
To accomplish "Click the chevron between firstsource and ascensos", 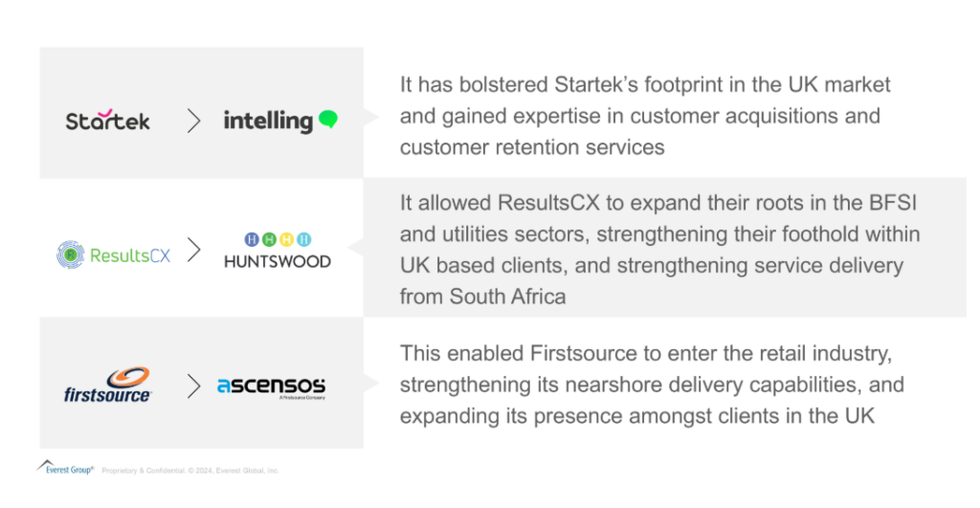I will click(194, 386).
